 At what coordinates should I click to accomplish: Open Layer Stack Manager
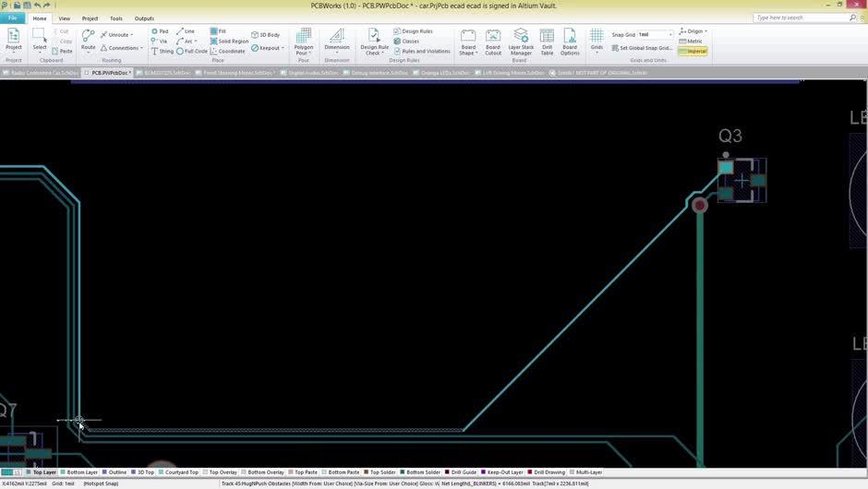pyautogui.click(x=521, y=42)
